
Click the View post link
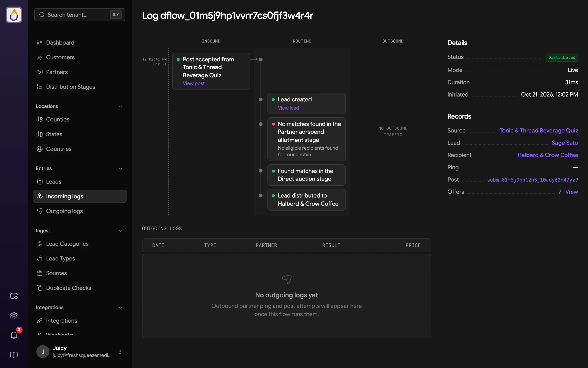(x=194, y=83)
